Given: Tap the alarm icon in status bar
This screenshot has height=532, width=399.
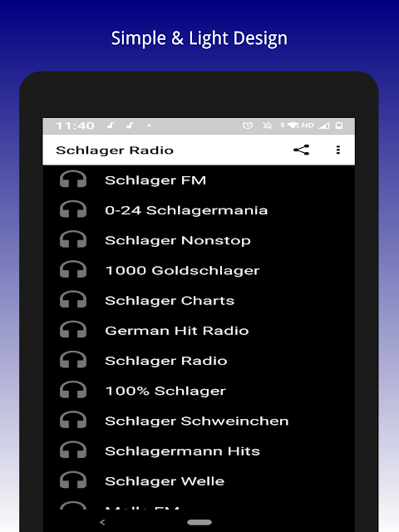Looking at the screenshot, I should pyautogui.click(x=248, y=126).
